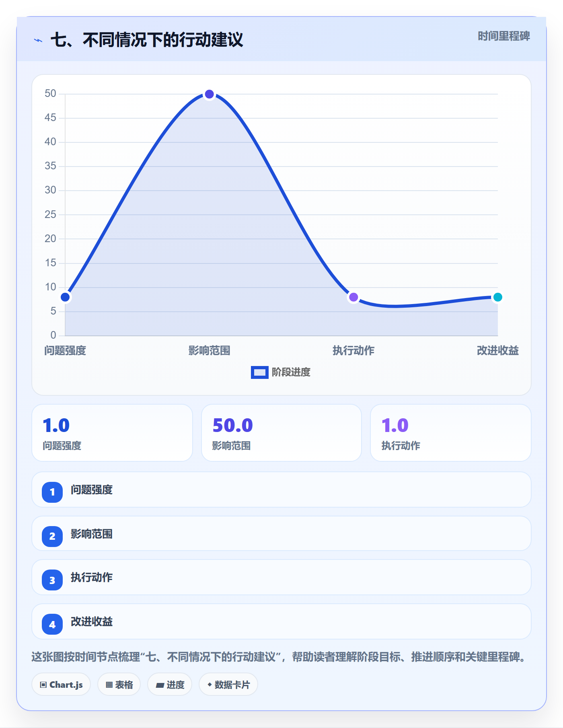This screenshot has height=728, width=563.
Task: Click the lightning icon beside the heading
Action: pos(38,40)
